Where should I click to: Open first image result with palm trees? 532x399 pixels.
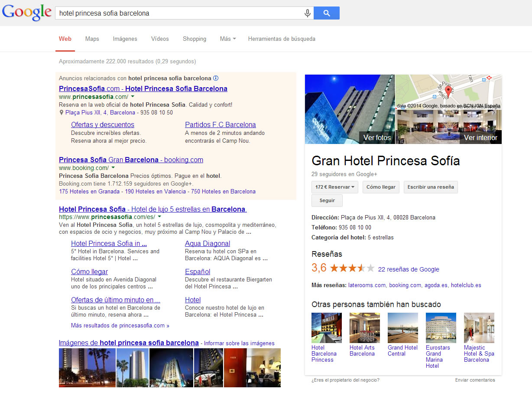[88, 368]
